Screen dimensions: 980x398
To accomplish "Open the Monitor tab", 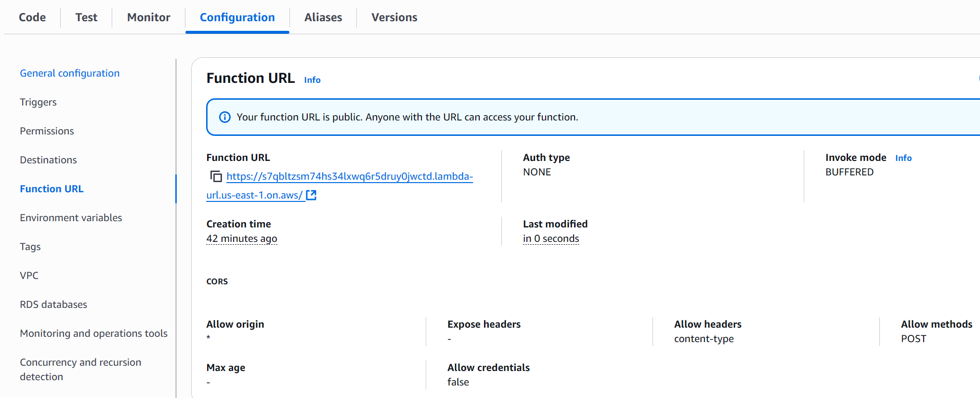I will pos(148,17).
